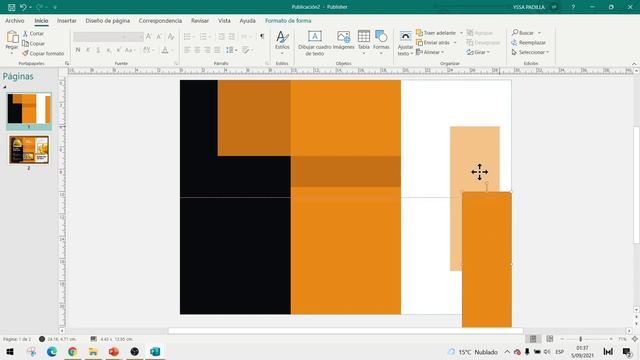Image resolution: width=640 pixels, height=360 pixels.
Task: Switch to two-page spread view
Action: 550,339
